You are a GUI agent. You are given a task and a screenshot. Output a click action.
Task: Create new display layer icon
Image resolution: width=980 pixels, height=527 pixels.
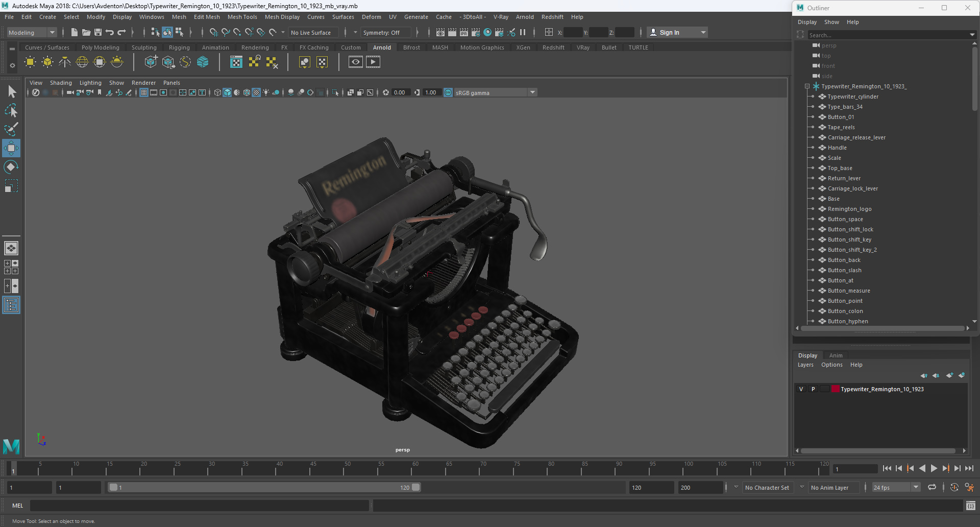949,375
